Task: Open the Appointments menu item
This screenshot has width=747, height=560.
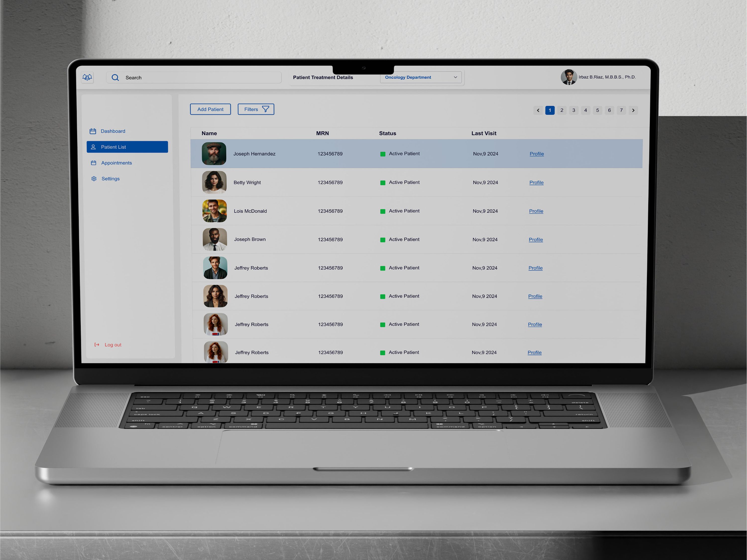Action: click(116, 163)
